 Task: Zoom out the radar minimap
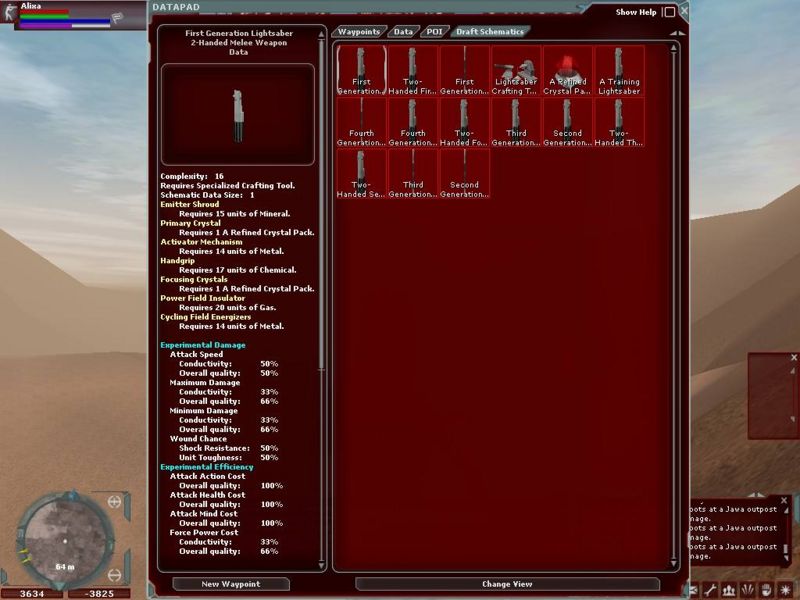pos(114,575)
